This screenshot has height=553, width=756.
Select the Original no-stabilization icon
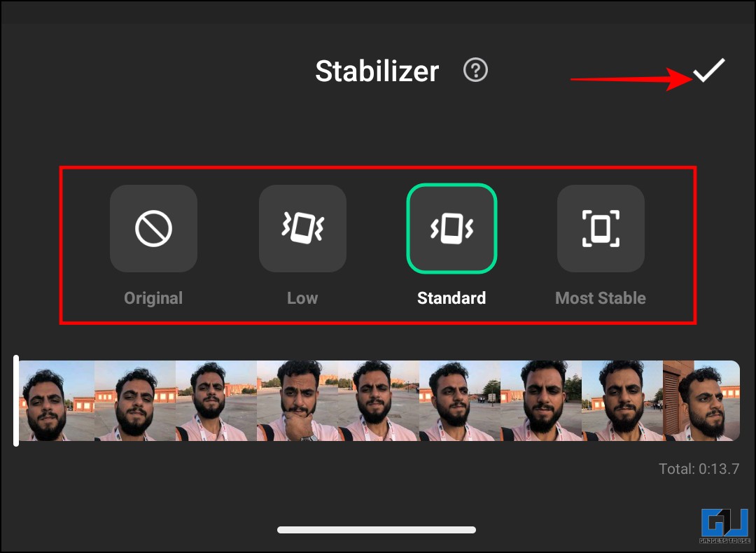(153, 228)
